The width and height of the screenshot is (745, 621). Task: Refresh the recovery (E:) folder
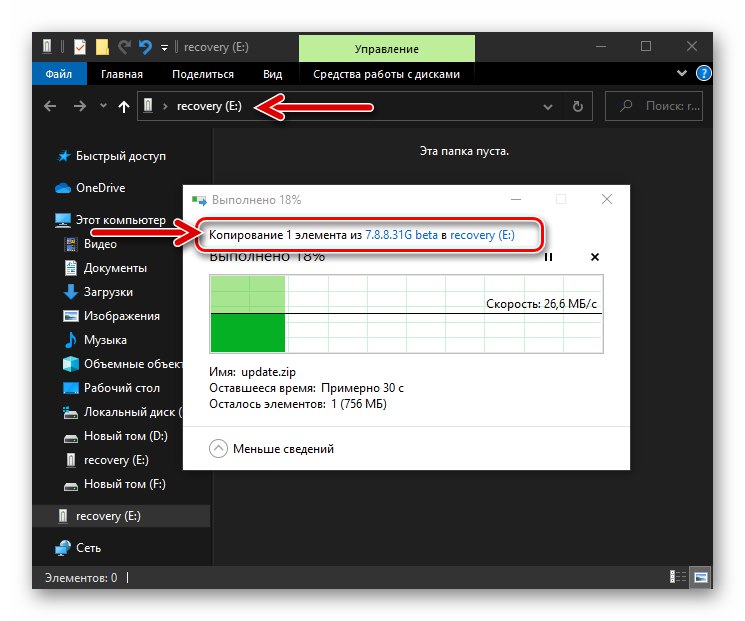pos(578,106)
